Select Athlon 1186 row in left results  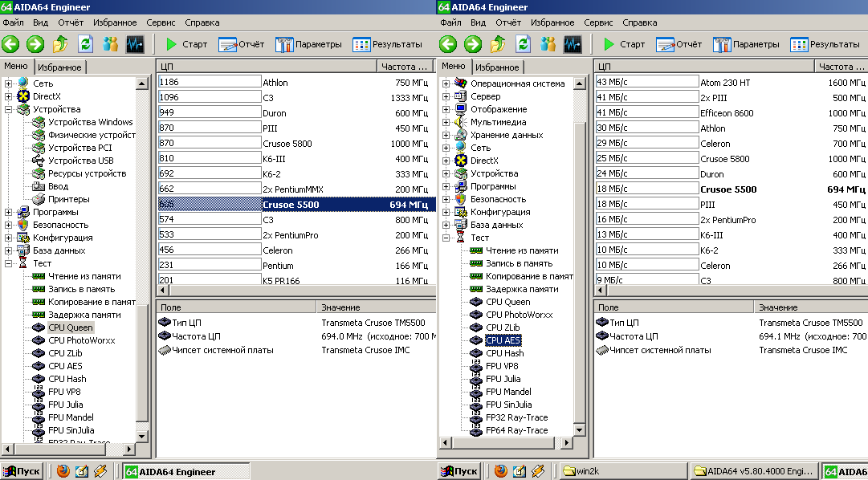295,83
